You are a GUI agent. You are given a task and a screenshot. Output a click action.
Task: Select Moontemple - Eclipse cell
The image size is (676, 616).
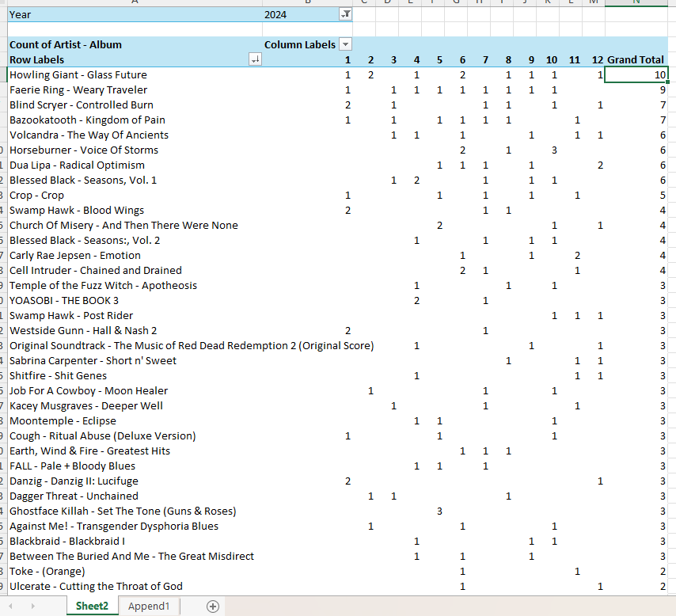click(x=135, y=420)
